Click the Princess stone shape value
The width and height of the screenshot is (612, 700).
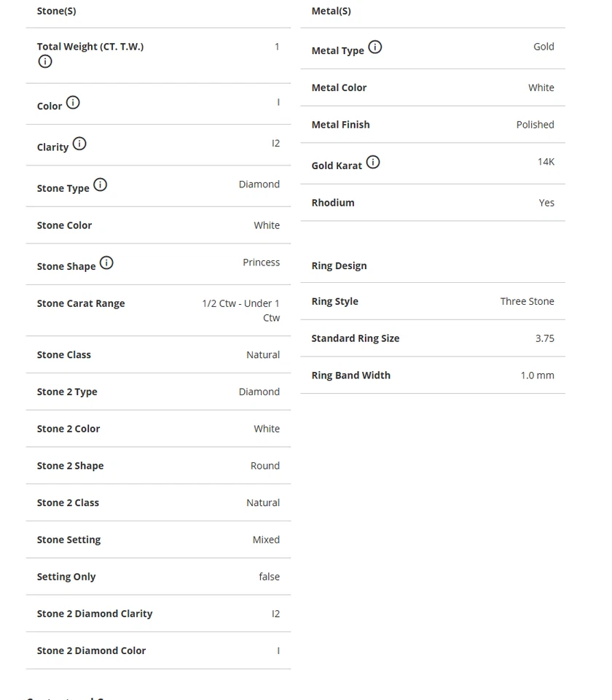pos(261,262)
